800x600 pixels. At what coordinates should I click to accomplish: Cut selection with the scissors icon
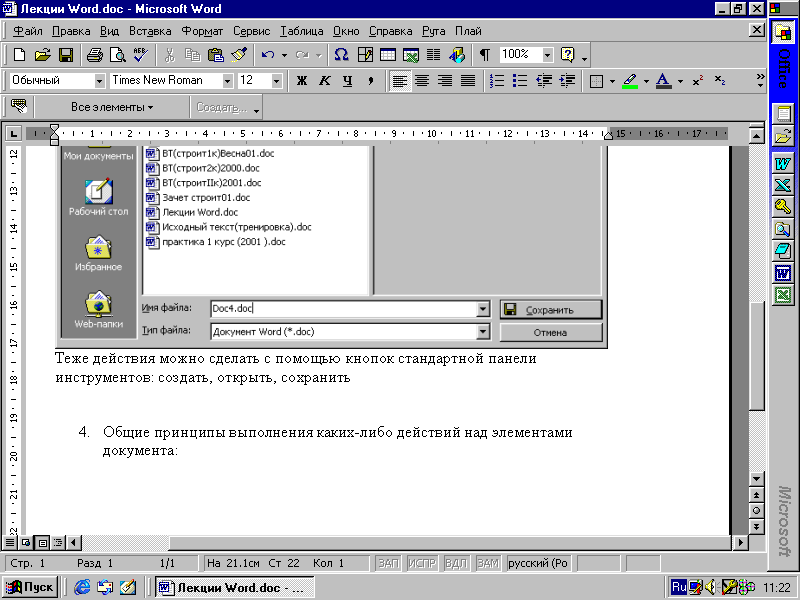coord(169,55)
